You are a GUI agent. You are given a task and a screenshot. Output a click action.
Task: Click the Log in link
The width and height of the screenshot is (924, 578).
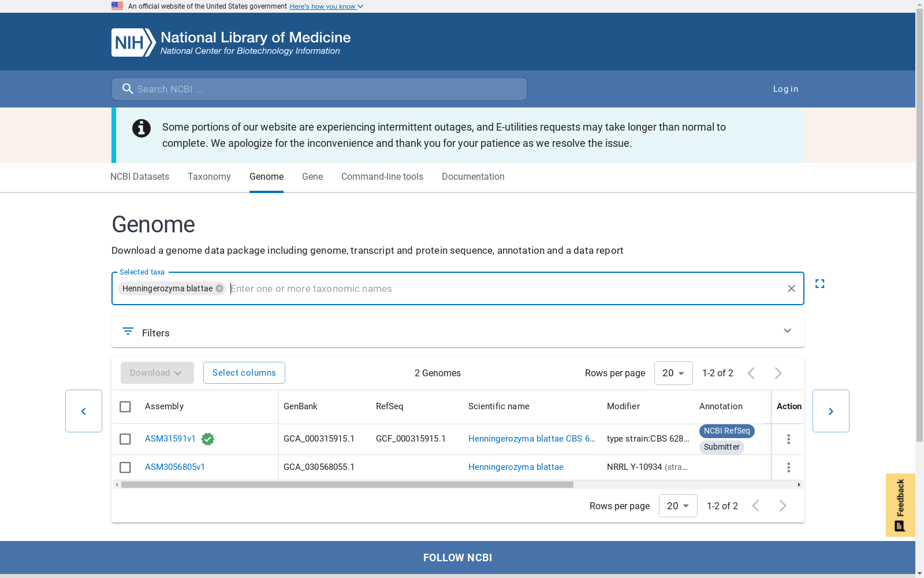click(x=785, y=89)
